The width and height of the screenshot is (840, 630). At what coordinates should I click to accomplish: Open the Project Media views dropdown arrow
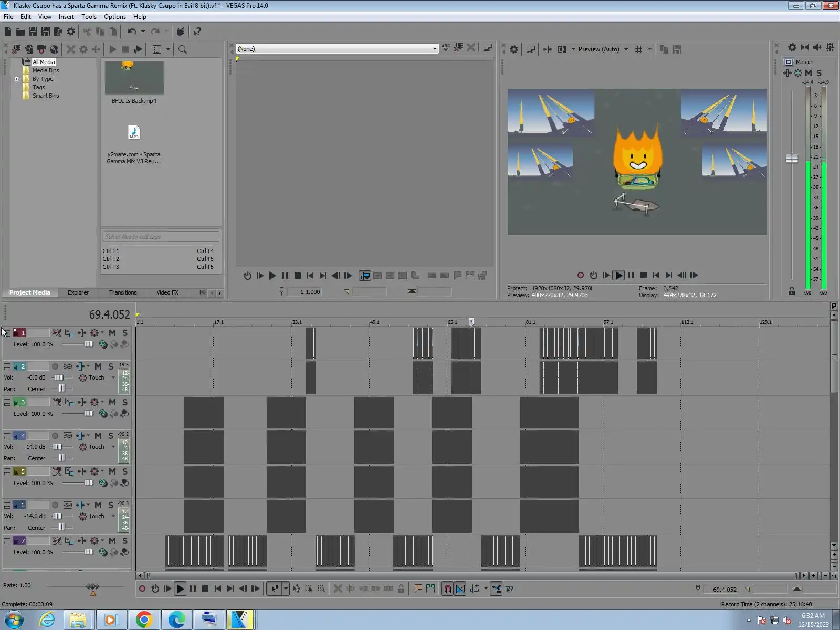pyautogui.click(x=168, y=49)
